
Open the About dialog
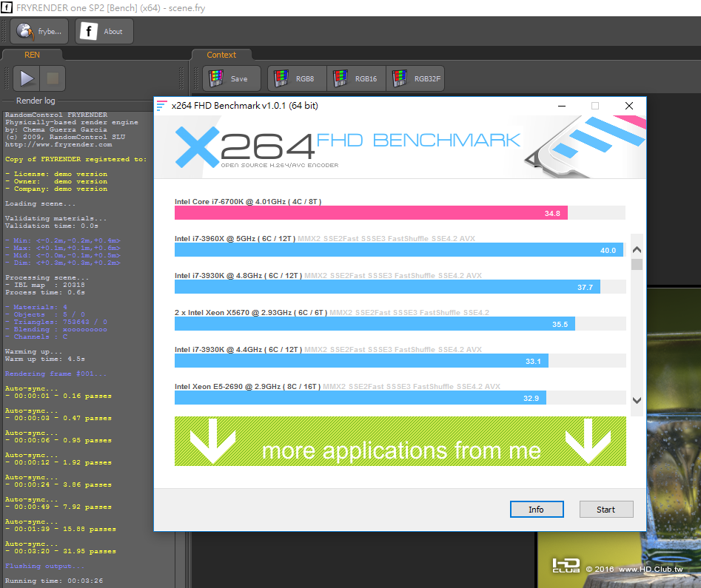point(104,31)
